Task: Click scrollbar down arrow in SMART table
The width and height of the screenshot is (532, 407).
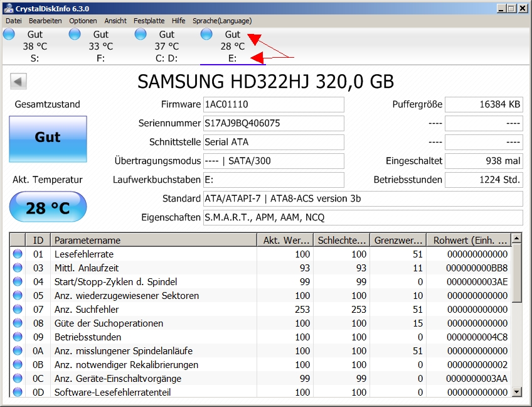Action: coord(516,392)
